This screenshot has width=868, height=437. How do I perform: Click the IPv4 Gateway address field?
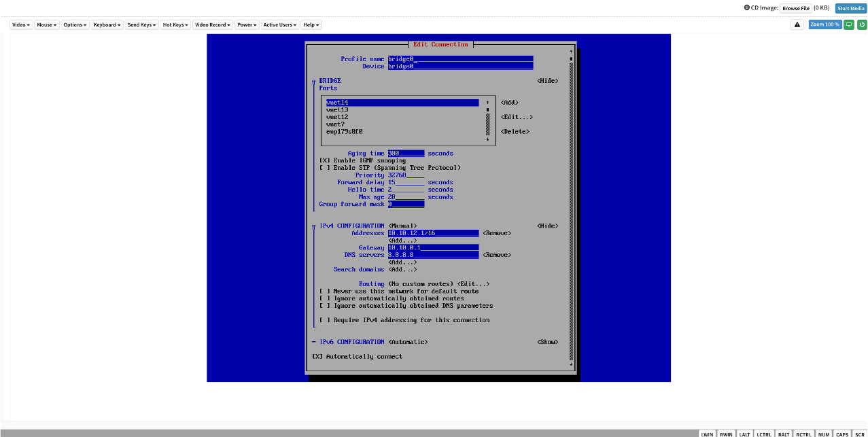coord(433,247)
